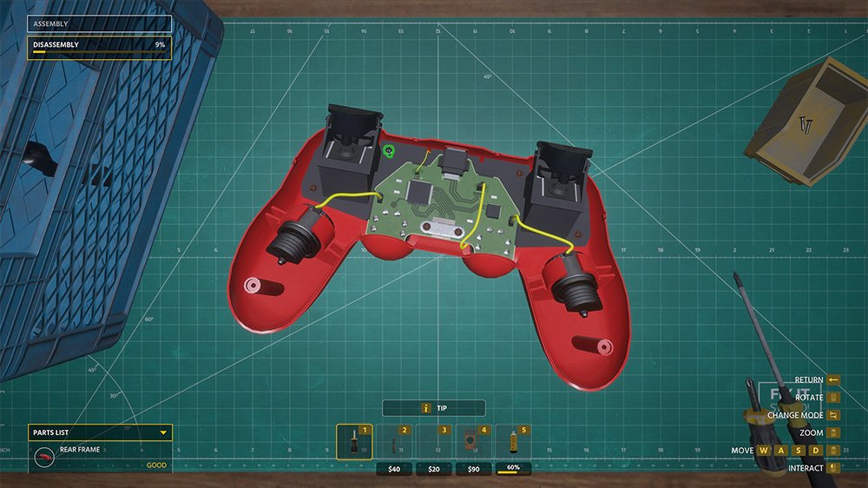Viewport: 868px width, 488px height.
Task: Select empty tool slot 3
Action: click(433, 442)
